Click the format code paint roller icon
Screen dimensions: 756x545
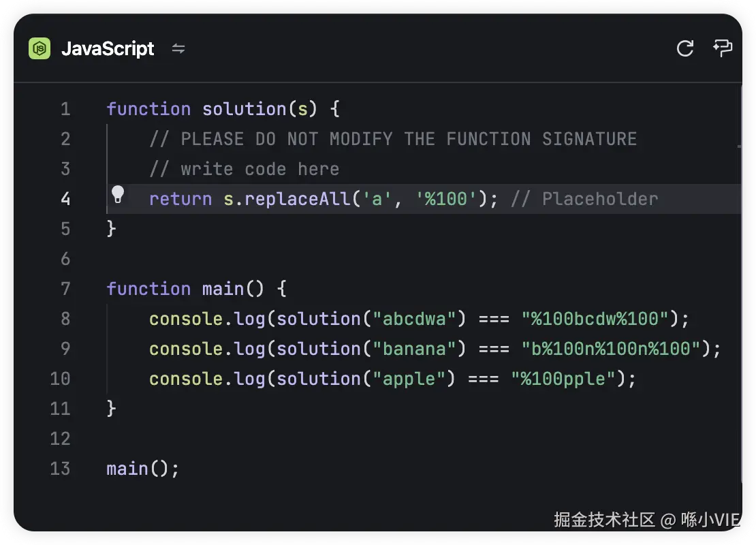[x=722, y=48]
